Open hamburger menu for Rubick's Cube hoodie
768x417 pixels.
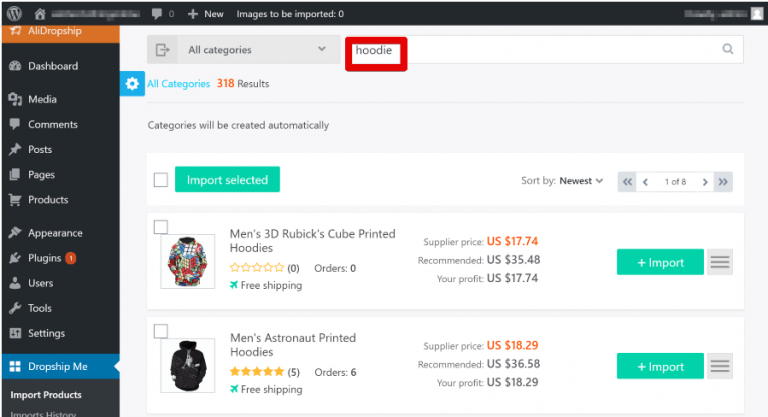coord(720,262)
